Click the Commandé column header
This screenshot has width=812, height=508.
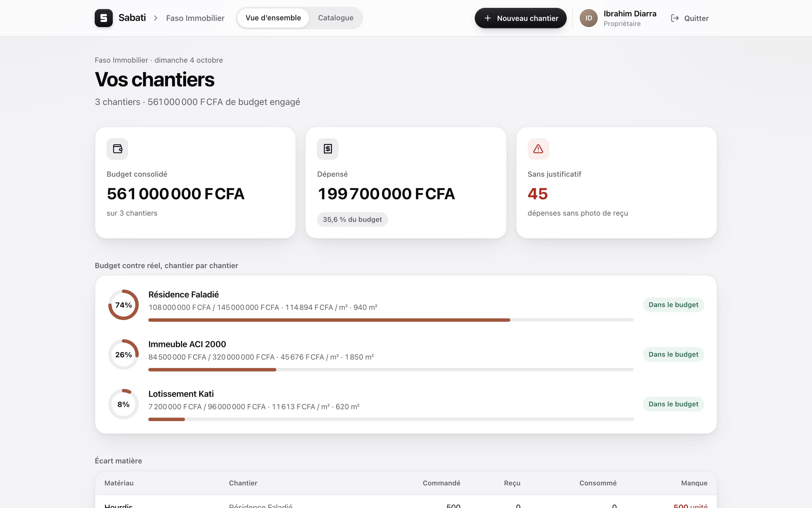(x=441, y=483)
